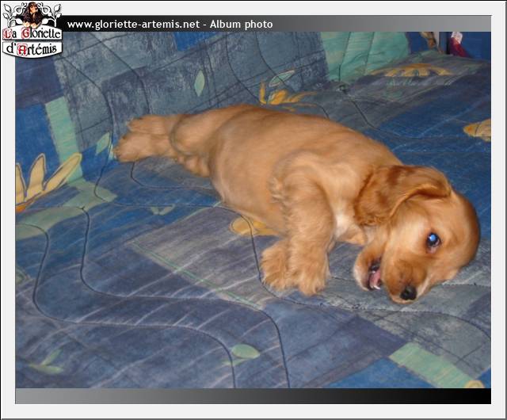507x420 pixels.
Task: Click the puppy's black nose
Action: click(x=408, y=292)
